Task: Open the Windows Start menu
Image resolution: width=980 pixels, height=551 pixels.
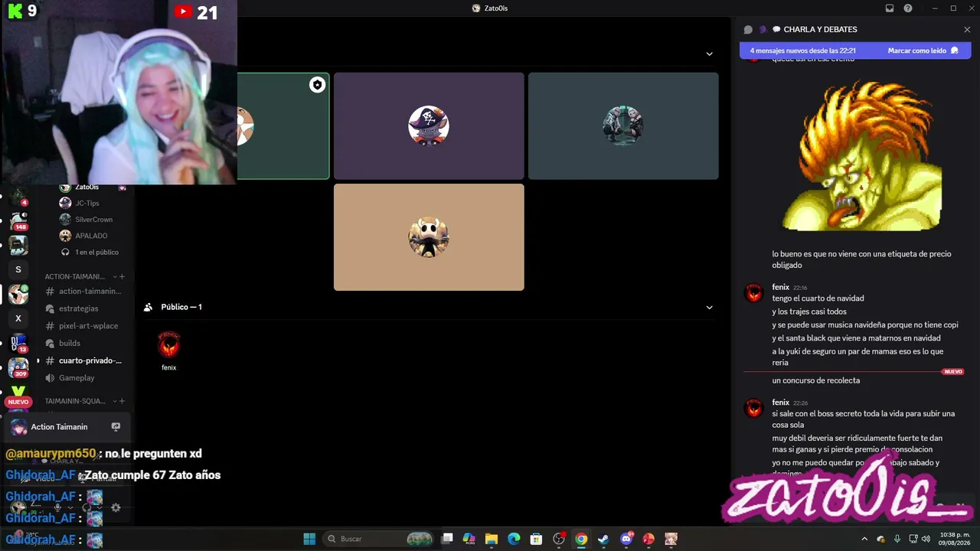Action: 309,539
